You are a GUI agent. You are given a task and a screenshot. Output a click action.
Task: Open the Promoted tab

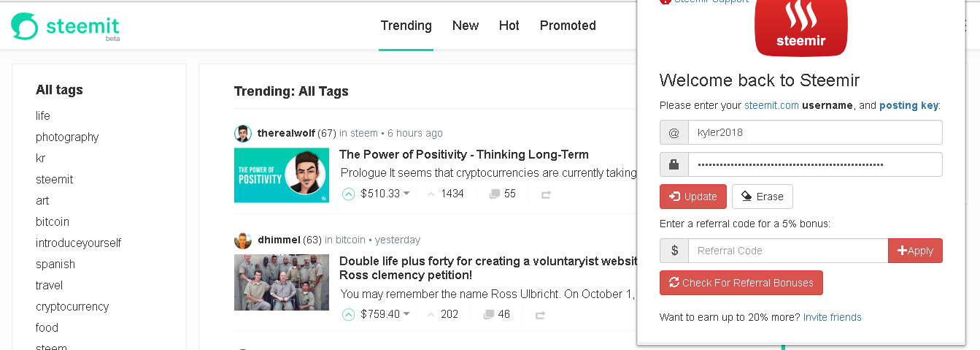coord(568,26)
